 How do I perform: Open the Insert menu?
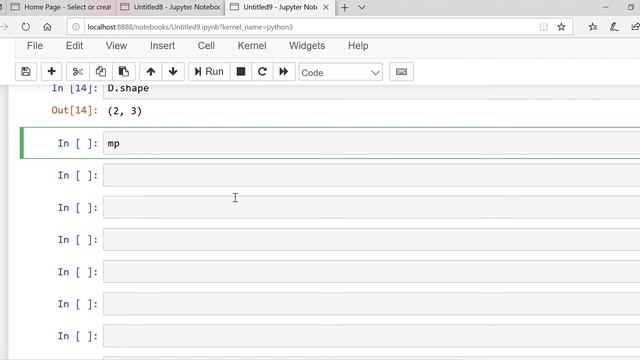[162, 46]
